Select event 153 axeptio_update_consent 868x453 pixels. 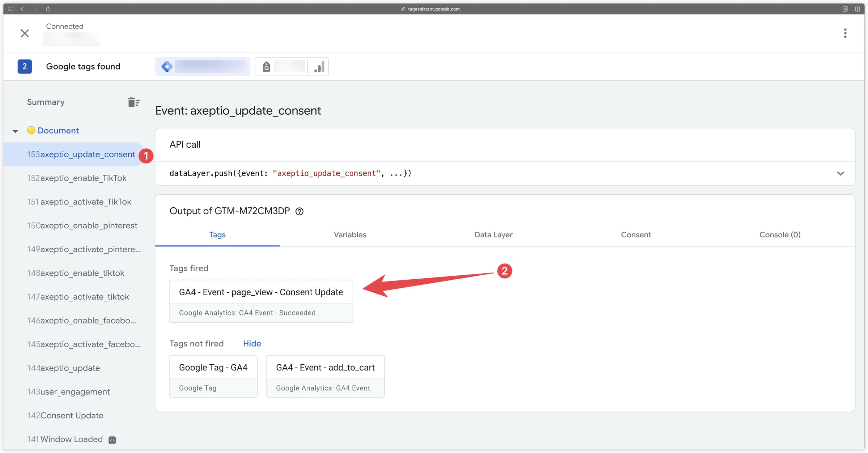coord(74,154)
